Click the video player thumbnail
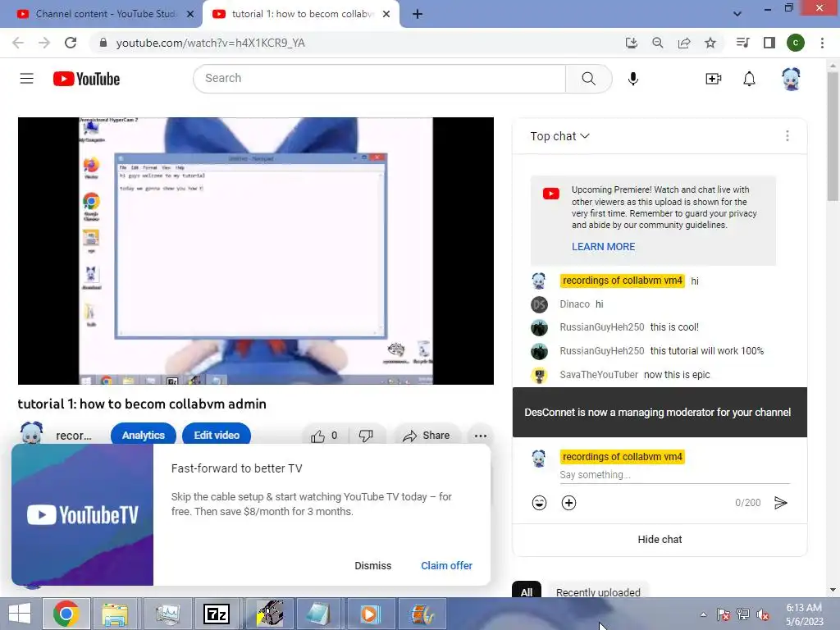The image size is (840, 630). (x=256, y=251)
